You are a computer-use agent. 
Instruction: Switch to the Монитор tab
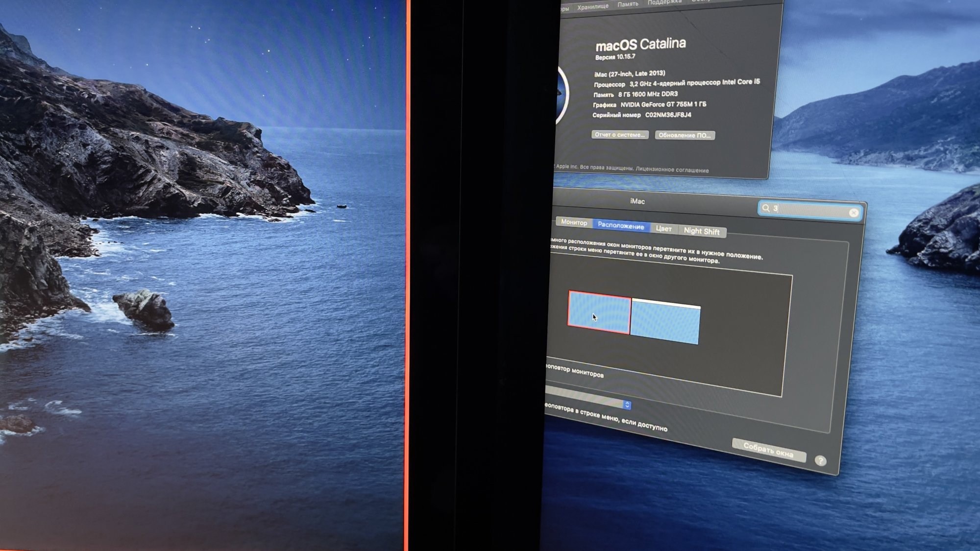(x=574, y=222)
